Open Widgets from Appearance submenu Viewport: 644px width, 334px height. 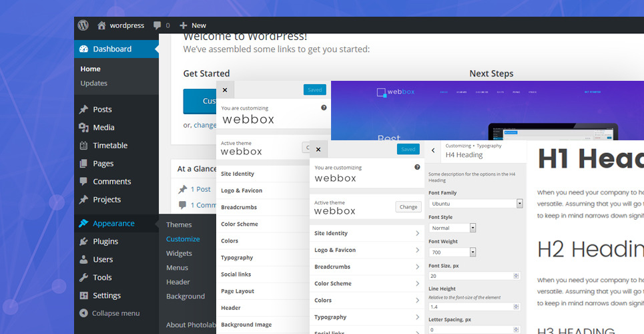tap(179, 254)
